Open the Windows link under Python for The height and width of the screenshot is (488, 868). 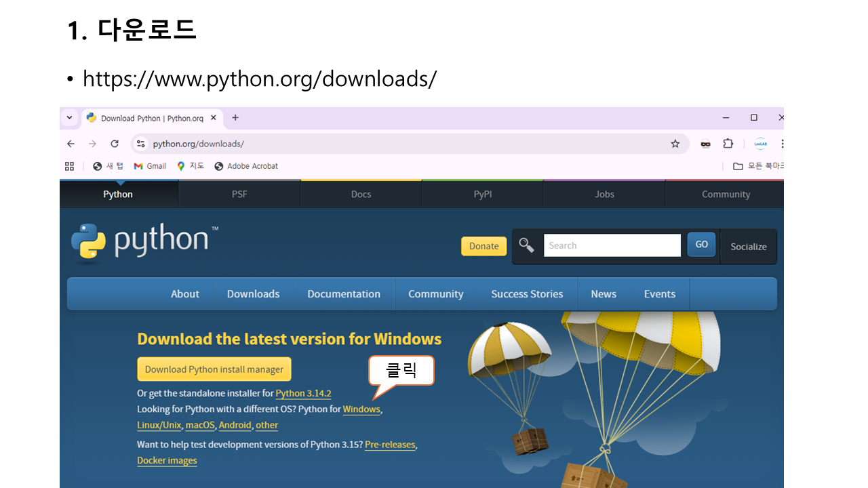pyautogui.click(x=361, y=409)
